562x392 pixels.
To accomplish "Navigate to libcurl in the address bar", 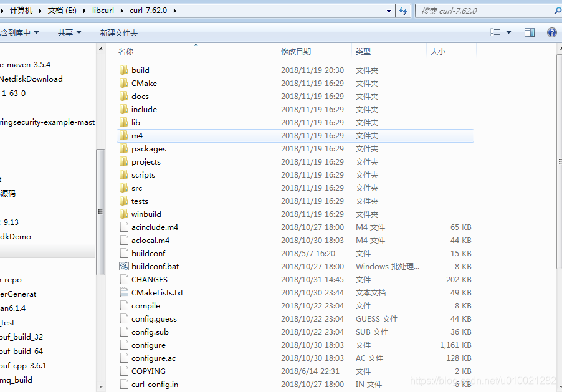I will tap(103, 11).
